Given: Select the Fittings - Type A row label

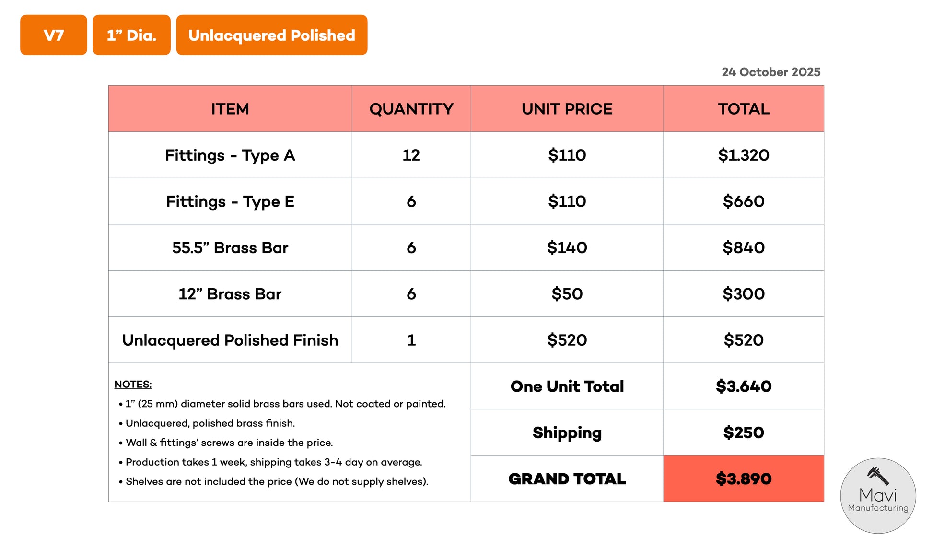Looking at the screenshot, I should pyautogui.click(x=230, y=155).
